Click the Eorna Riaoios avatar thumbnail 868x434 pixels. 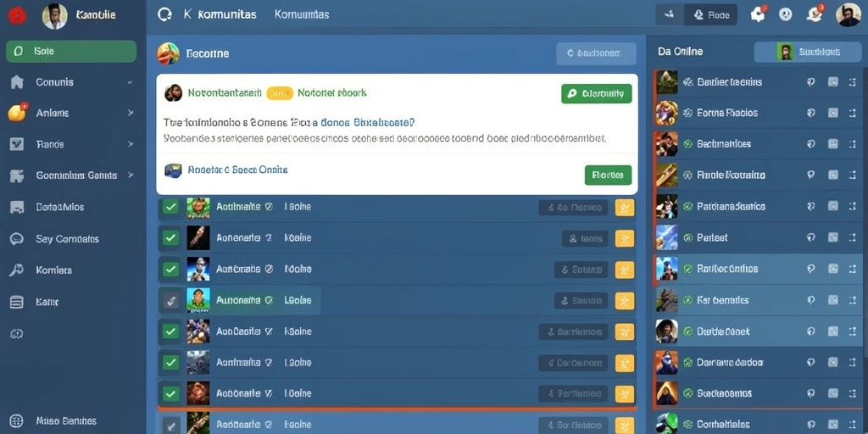[x=666, y=113]
